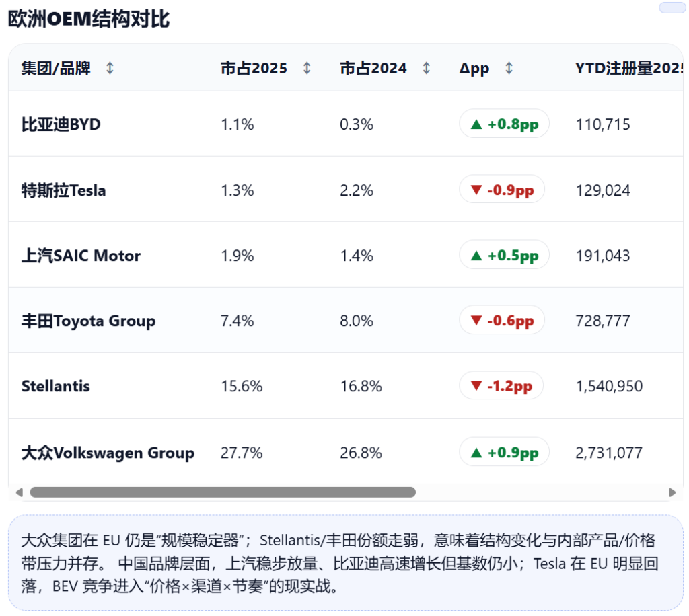Click the green +0.8pp badge for BYD
The height and width of the screenshot is (616, 689).
click(x=504, y=124)
